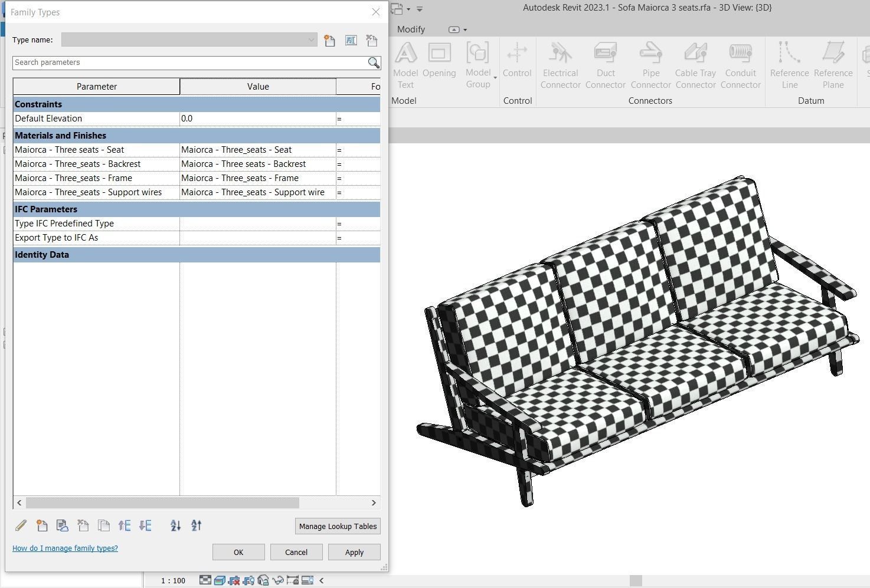870x588 pixels.
Task: Open the Modify ribbon tab
Action: pyautogui.click(x=411, y=29)
